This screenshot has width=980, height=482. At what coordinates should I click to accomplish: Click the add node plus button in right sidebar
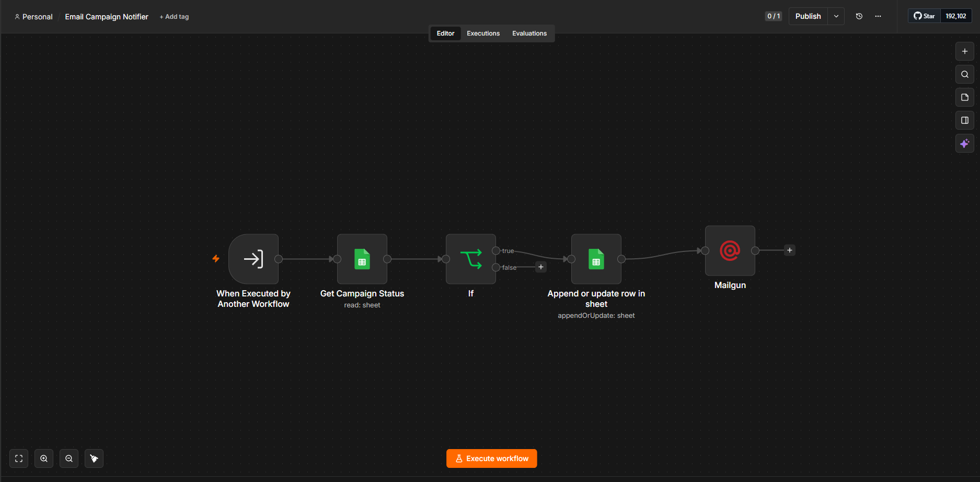click(965, 51)
